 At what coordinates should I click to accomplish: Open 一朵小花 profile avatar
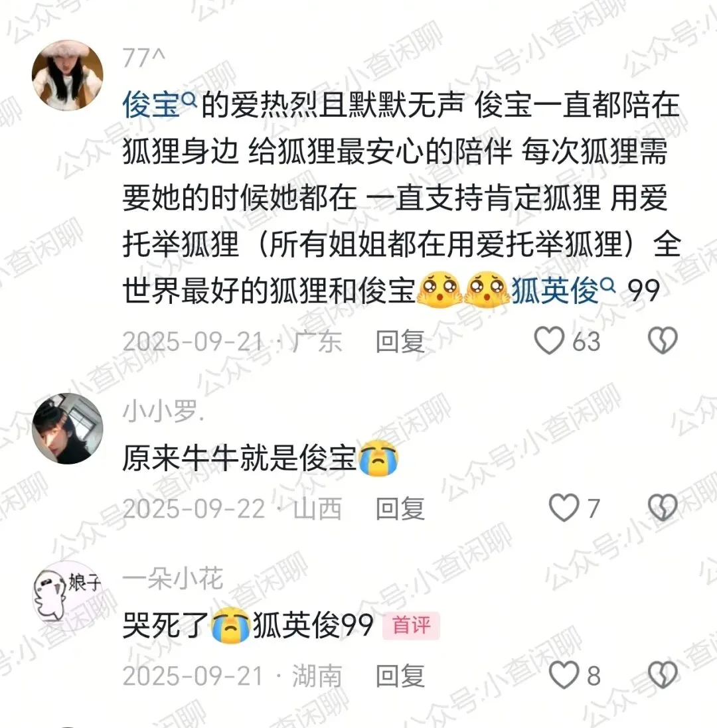(x=67, y=595)
